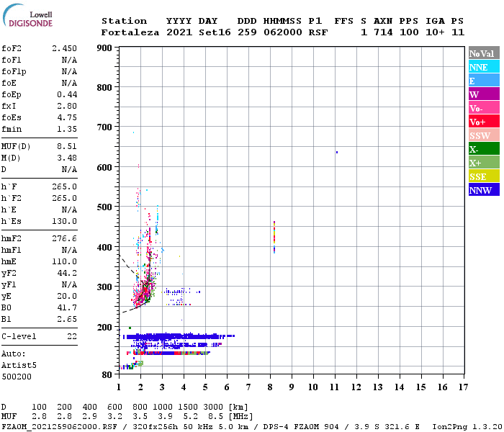Click the 200 label on height axis
The height and width of the screenshot is (432, 504).
point(104,328)
